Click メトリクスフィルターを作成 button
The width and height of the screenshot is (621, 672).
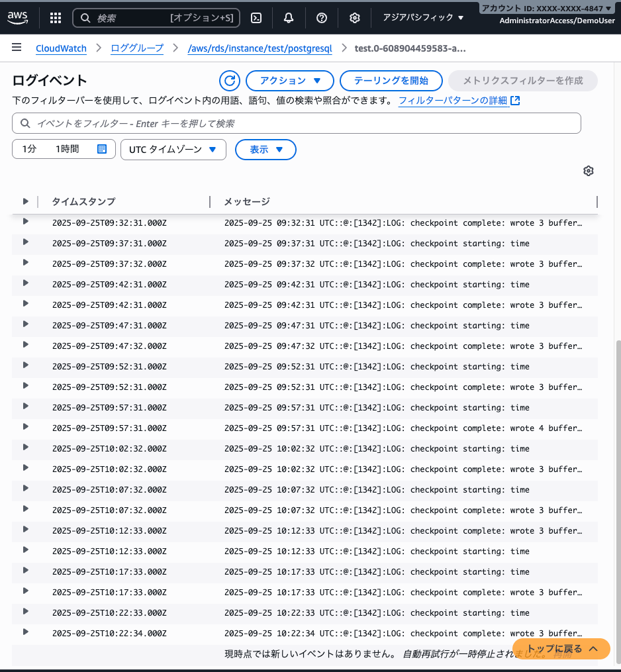pyautogui.click(x=523, y=81)
